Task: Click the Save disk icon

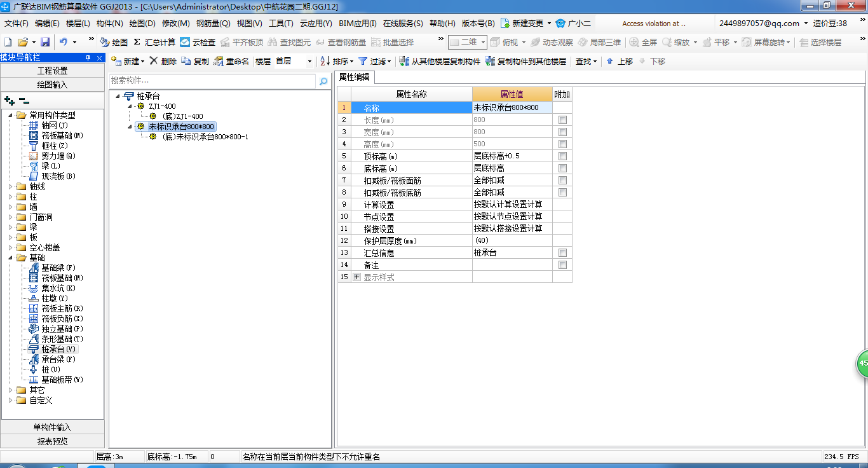Action: (x=45, y=42)
